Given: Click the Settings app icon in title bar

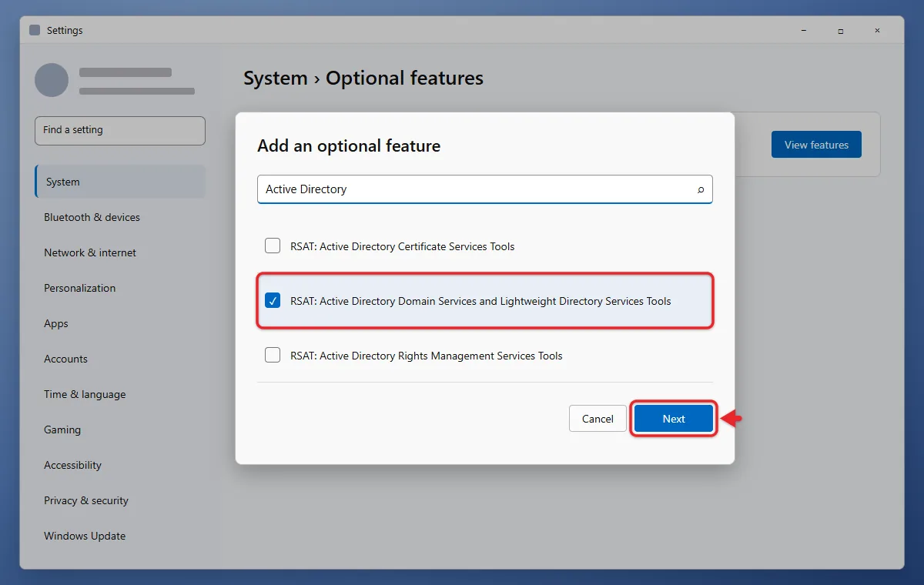Looking at the screenshot, I should coord(35,30).
